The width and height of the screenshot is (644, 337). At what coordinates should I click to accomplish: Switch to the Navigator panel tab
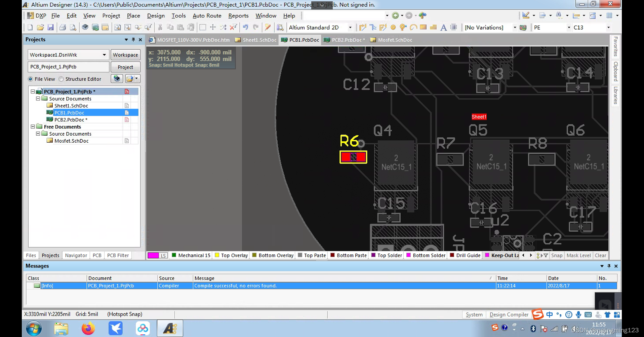[x=76, y=255]
